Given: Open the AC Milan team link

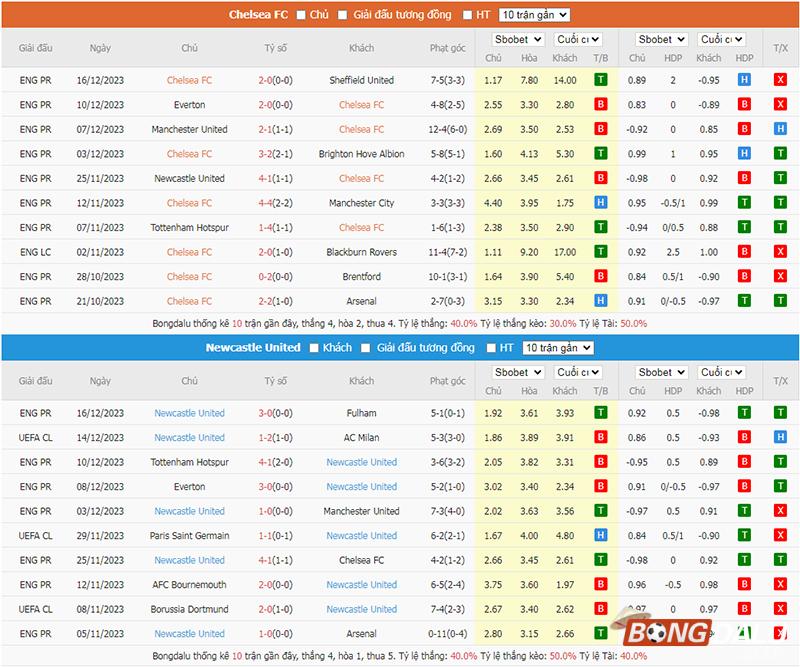Looking at the screenshot, I should point(361,438).
